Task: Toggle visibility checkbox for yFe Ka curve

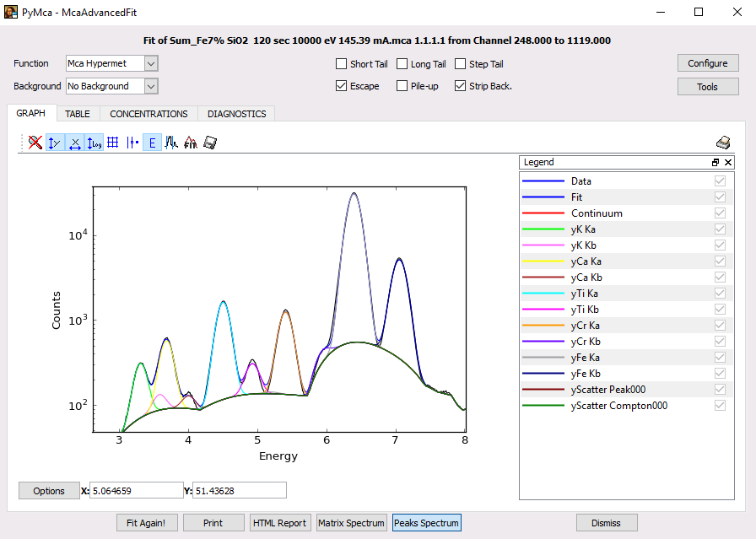Action: click(x=720, y=358)
